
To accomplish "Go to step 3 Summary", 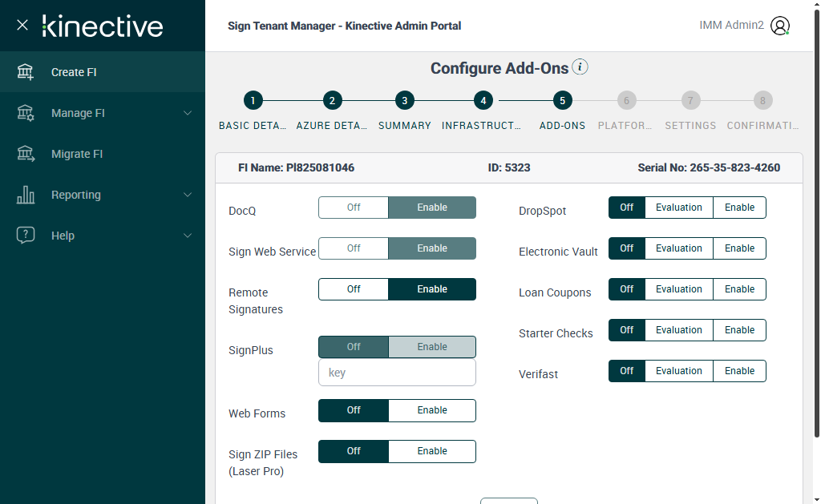I will tap(405, 100).
